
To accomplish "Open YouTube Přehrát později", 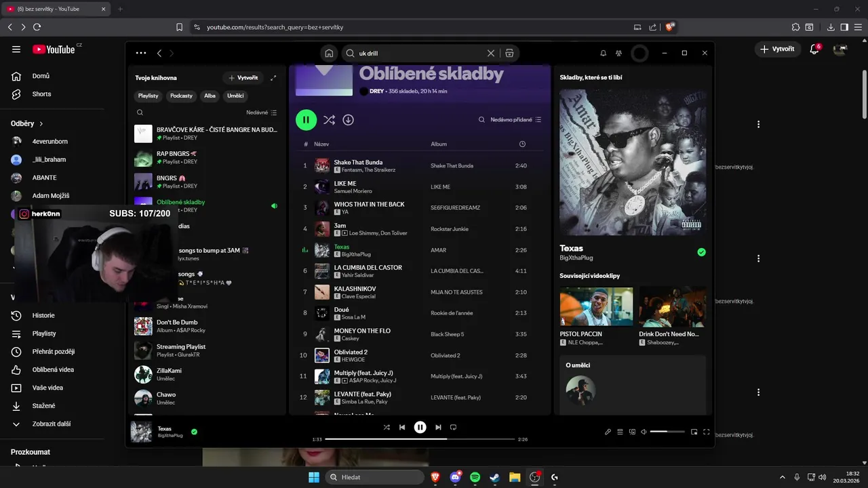I will [53, 352].
